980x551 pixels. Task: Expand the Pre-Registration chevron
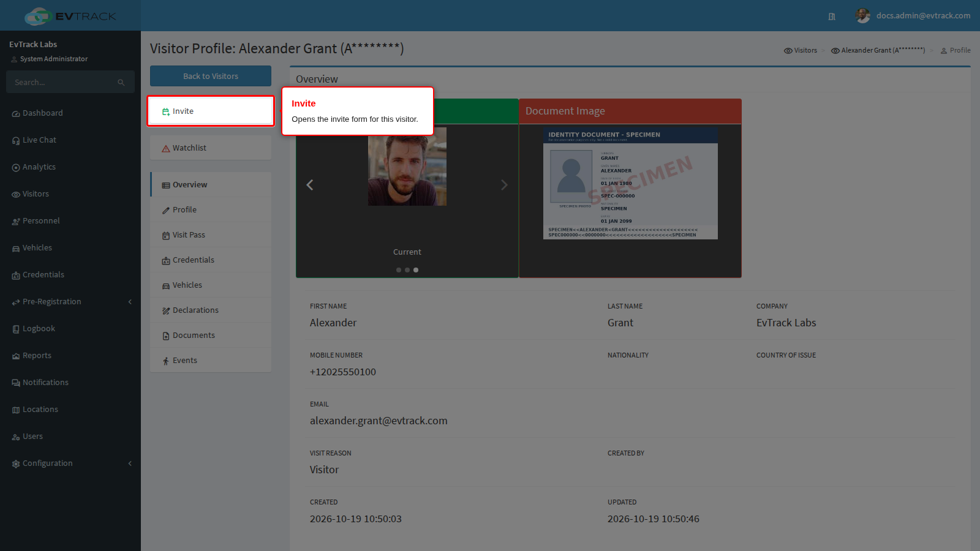pos(130,302)
